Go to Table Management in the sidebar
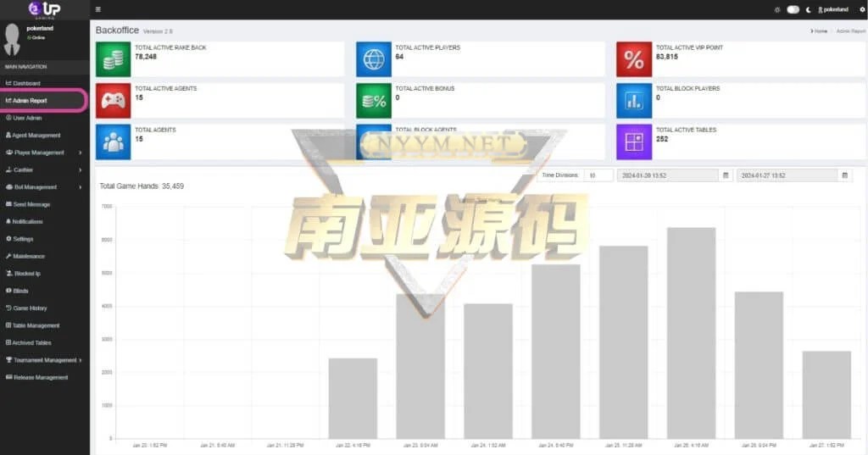 (35, 325)
